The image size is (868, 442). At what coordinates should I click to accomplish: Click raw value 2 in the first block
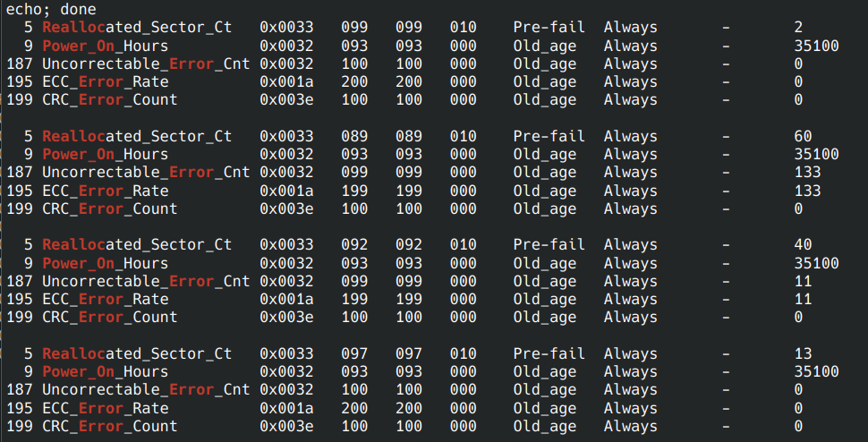point(798,27)
